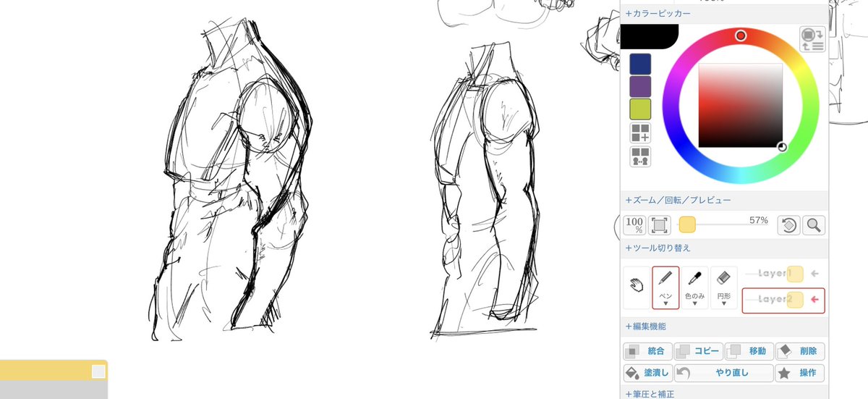The image size is (868, 399).
Task: Select the 色のみ eyedropper tool
Action: [x=694, y=287]
